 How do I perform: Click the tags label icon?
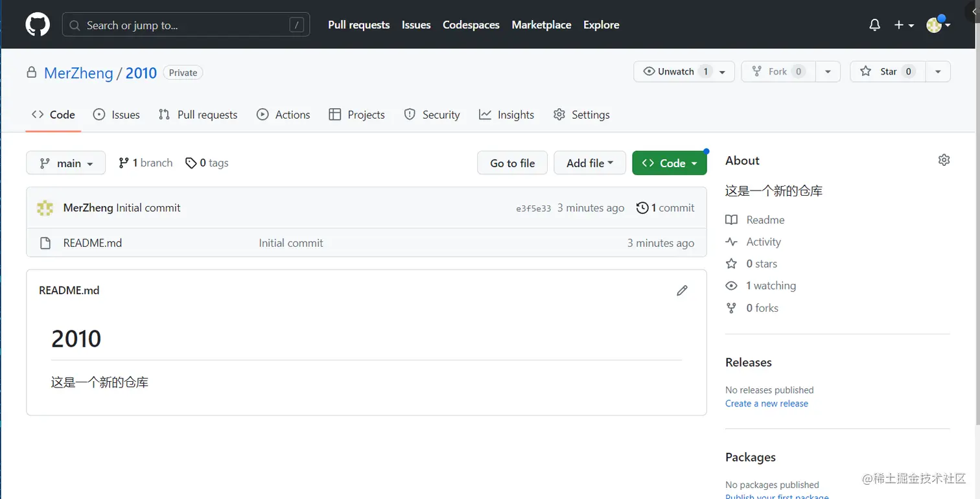pos(191,163)
